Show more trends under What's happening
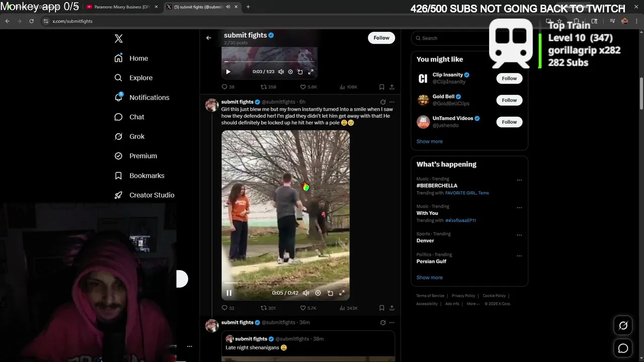The height and width of the screenshot is (362, 644). 429,278
